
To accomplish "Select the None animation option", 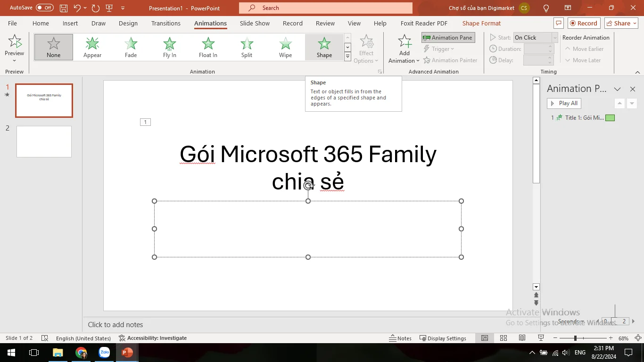I will click(54, 47).
